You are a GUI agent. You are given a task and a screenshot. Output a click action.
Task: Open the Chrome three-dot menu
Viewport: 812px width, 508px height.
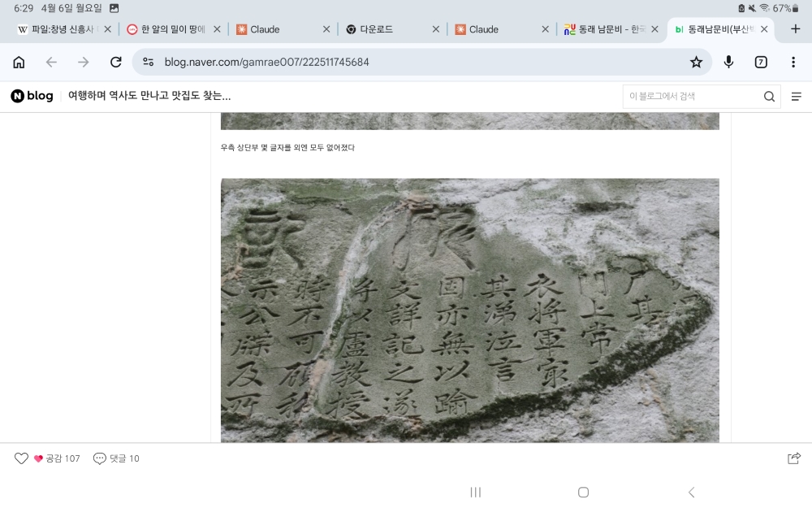(793, 62)
